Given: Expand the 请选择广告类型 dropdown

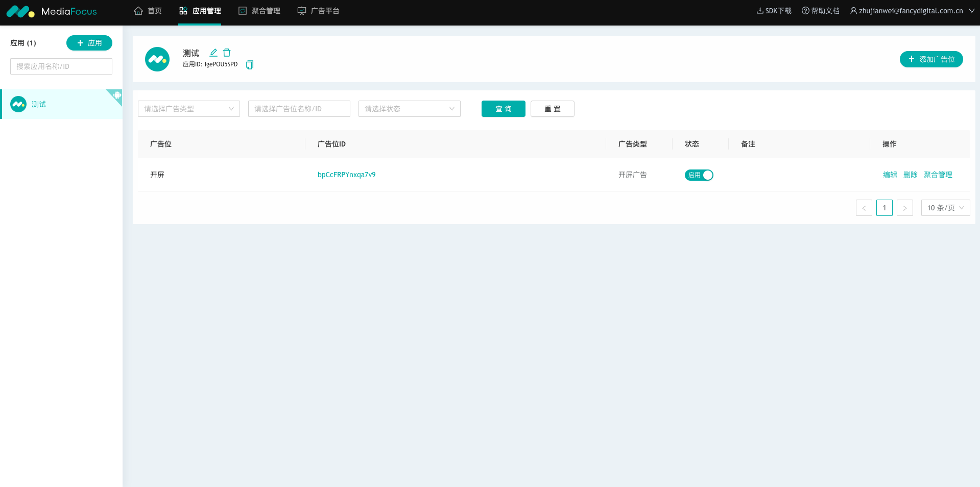Looking at the screenshot, I should [x=188, y=109].
